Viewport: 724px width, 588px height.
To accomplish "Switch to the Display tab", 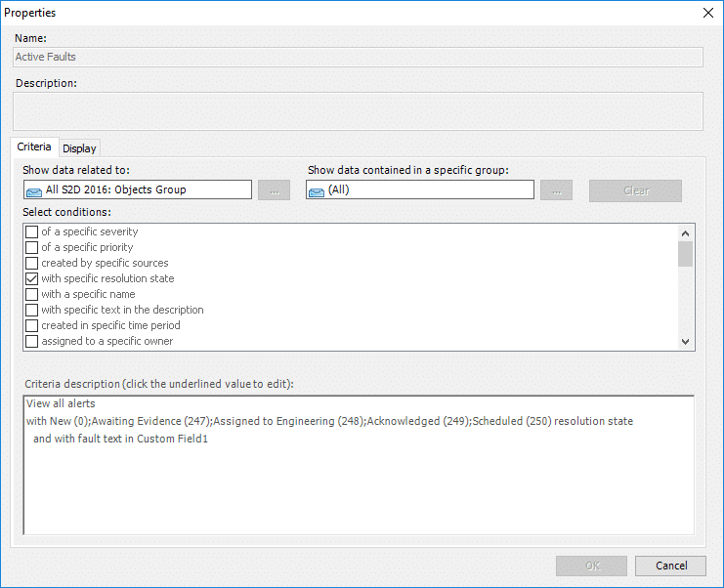I will pyautogui.click(x=79, y=148).
